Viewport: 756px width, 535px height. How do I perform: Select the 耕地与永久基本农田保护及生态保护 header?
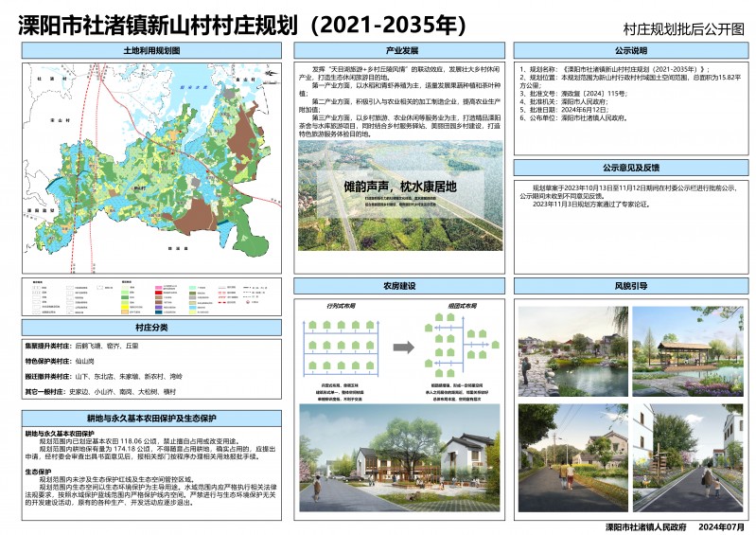(x=151, y=419)
